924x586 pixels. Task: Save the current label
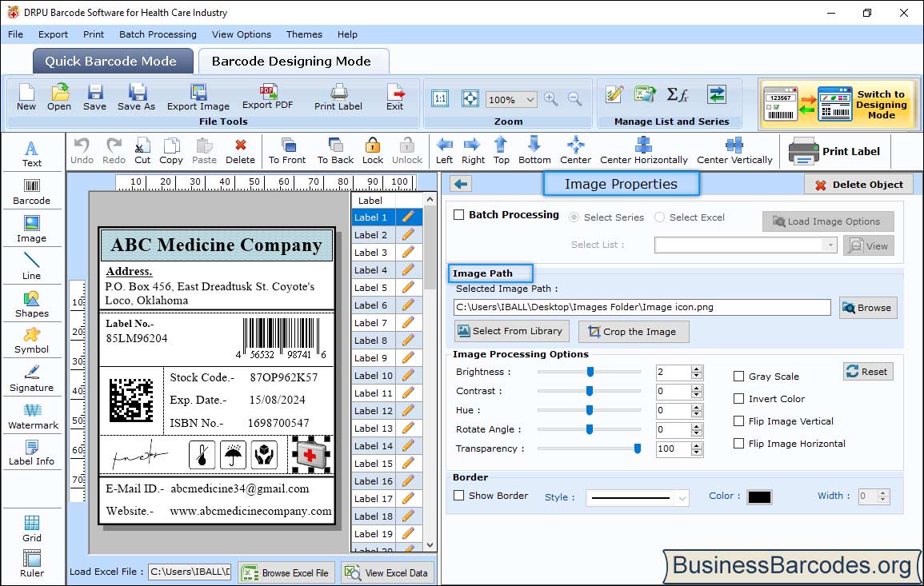[95, 98]
